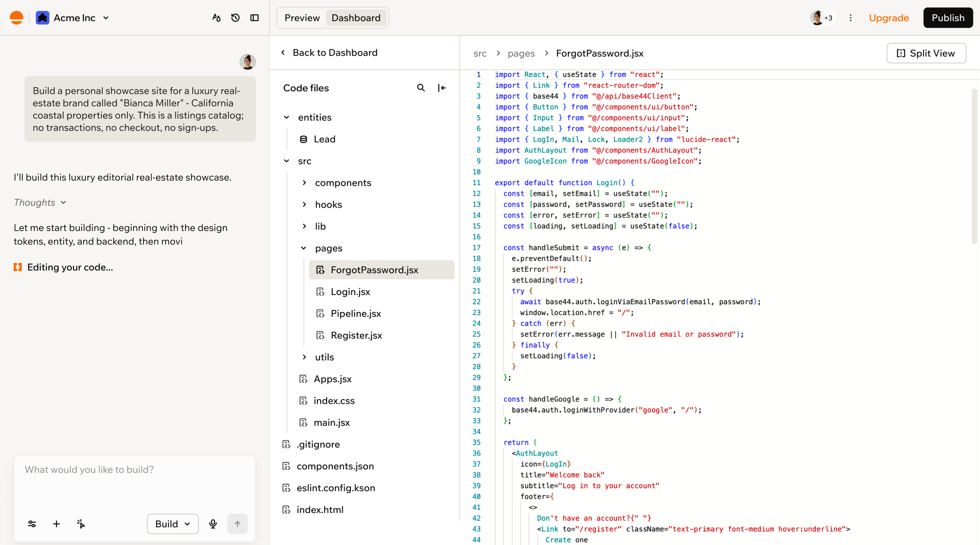Click the back chevron beside Back to Dashboard
Image resolution: width=980 pixels, height=545 pixels.
(x=283, y=52)
